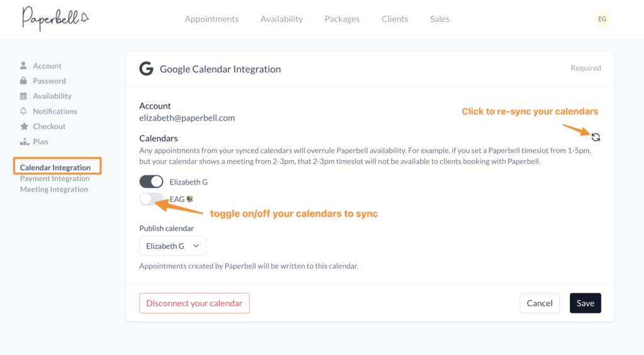Click the Password lock icon
Image resolution: width=644 pixels, height=355 pixels.
pyautogui.click(x=23, y=81)
